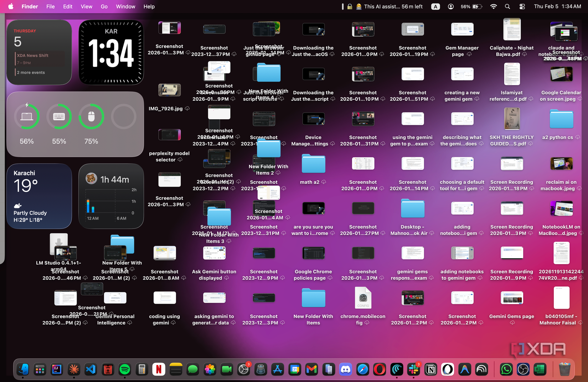Open the Trash in the dock
This screenshot has height=382, width=588.
pyautogui.click(x=564, y=370)
